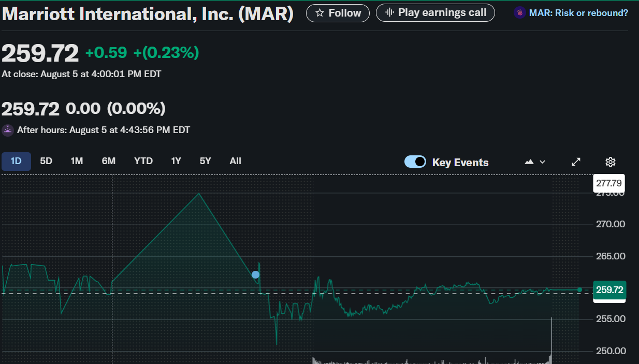Click the Follow star button

coord(338,13)
